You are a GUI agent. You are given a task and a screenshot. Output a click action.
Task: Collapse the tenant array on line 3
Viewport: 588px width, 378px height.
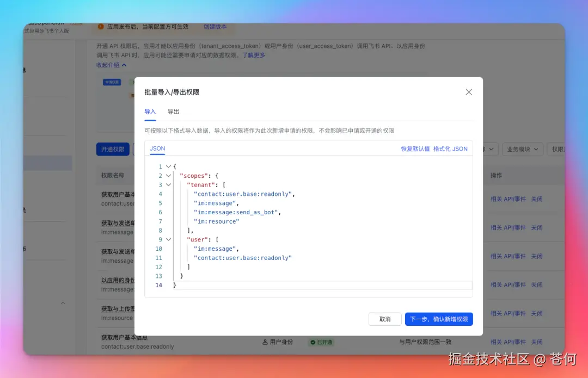tap(168, 184)
